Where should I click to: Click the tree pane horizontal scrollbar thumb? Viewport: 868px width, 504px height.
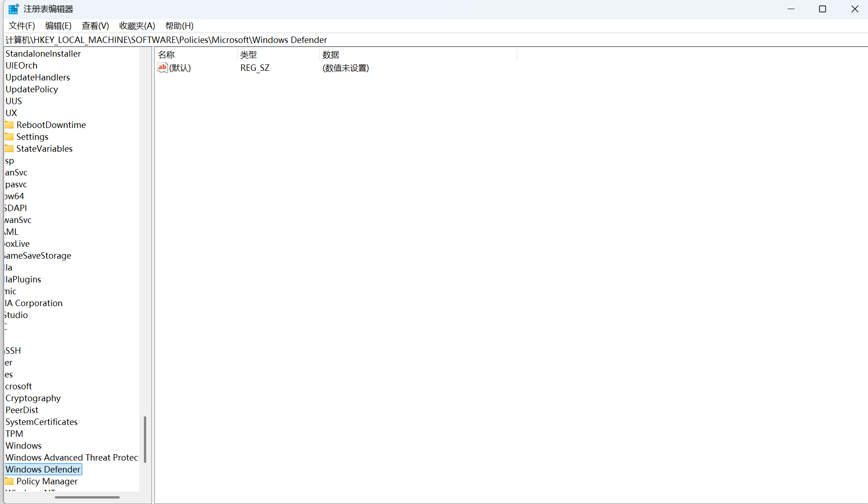[x=87, y=497]
